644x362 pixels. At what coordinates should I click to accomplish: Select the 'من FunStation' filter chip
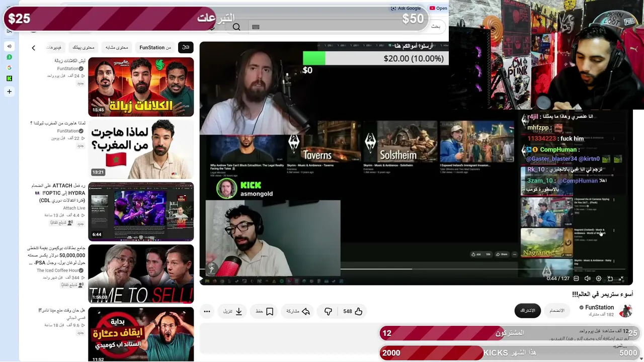point(155,47)
